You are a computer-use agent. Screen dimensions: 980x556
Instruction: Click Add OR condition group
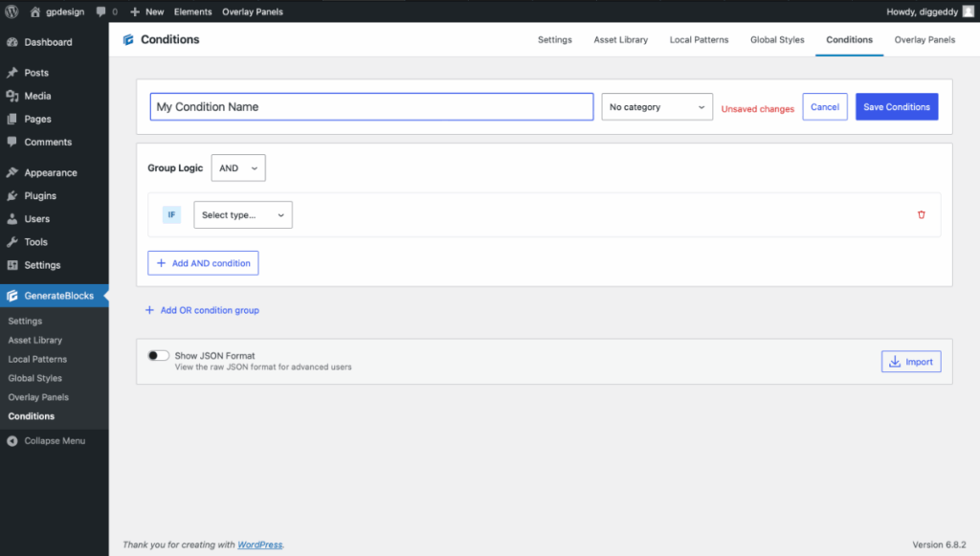click(202, 310)
